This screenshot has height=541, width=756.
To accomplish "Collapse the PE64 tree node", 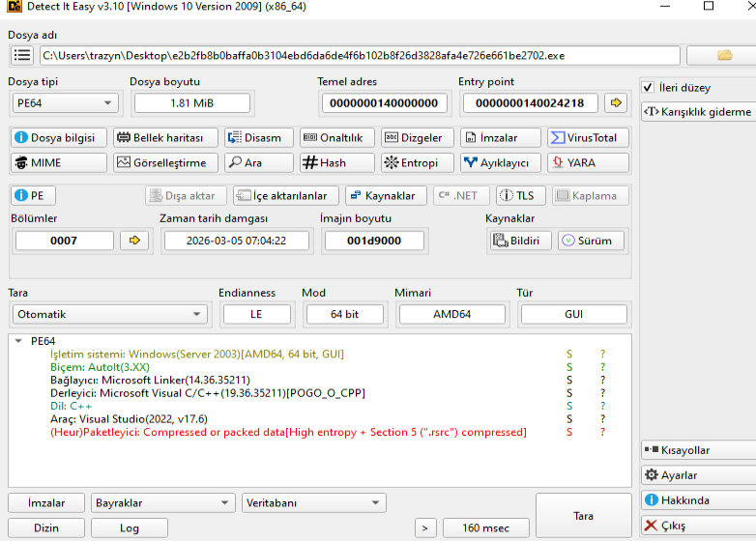I will pos(18,341).
